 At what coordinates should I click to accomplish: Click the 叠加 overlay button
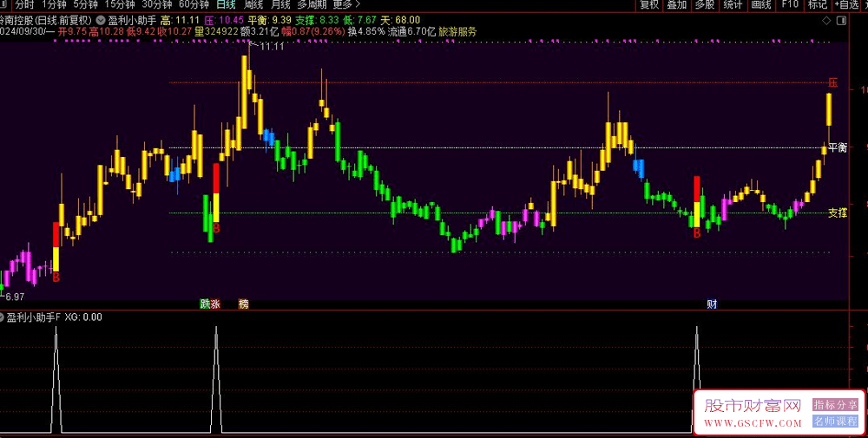tap(676, 5)
